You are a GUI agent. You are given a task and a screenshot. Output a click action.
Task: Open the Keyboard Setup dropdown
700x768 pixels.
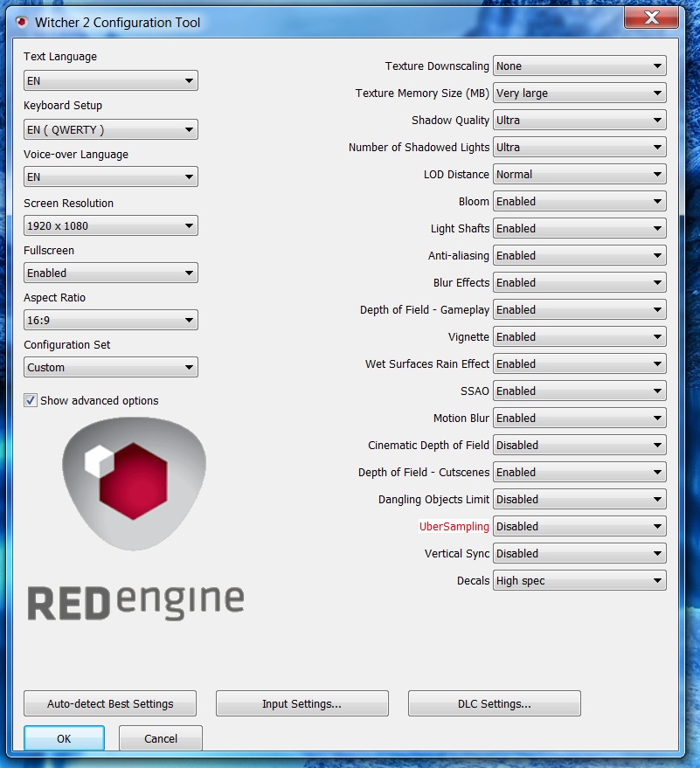click(111, 130)
